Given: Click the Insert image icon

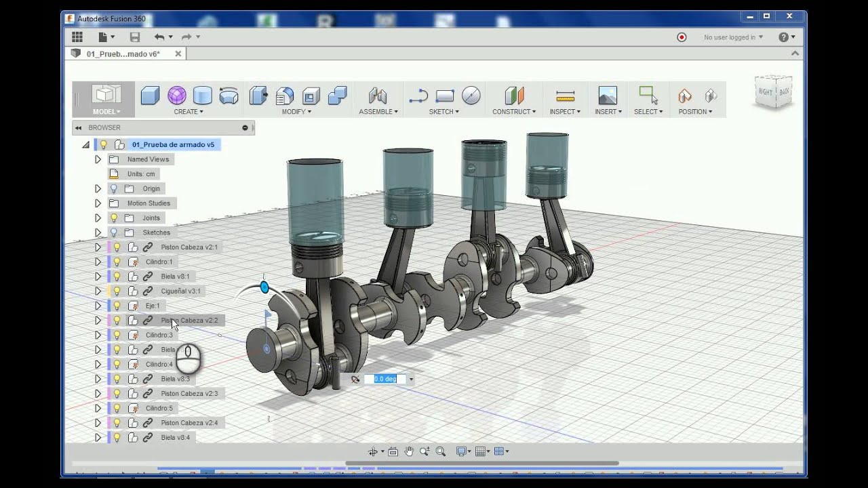Looking at the screenshot, I should 608,96.
